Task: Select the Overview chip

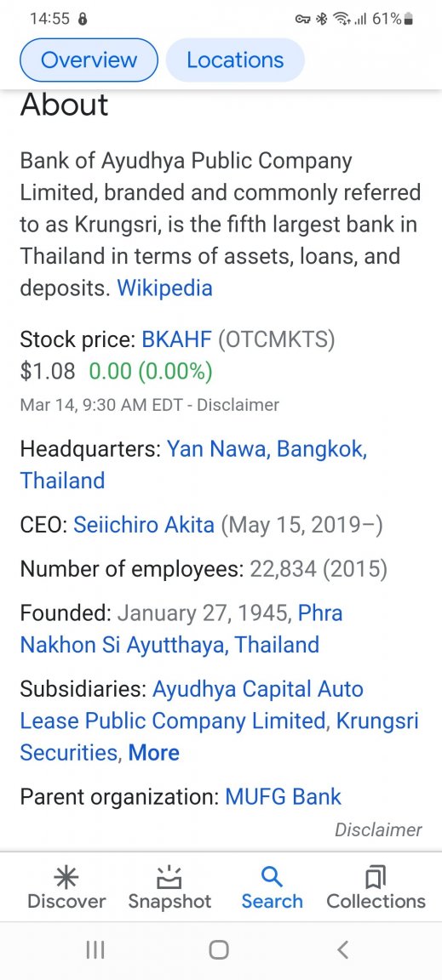Action: [89, 60]
